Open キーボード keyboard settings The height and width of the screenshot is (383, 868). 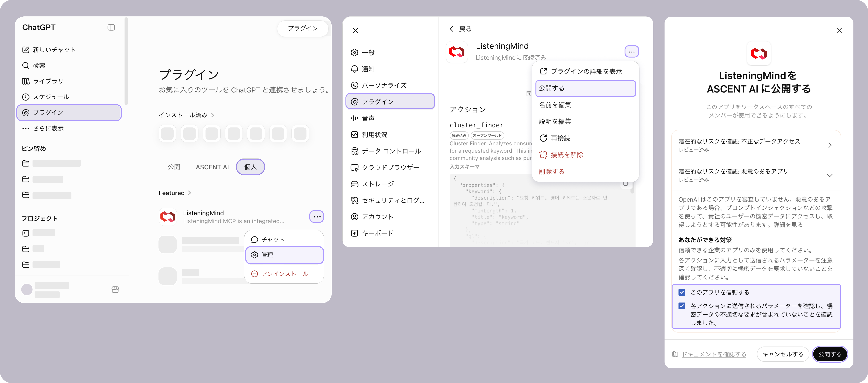tap(390, 233)
